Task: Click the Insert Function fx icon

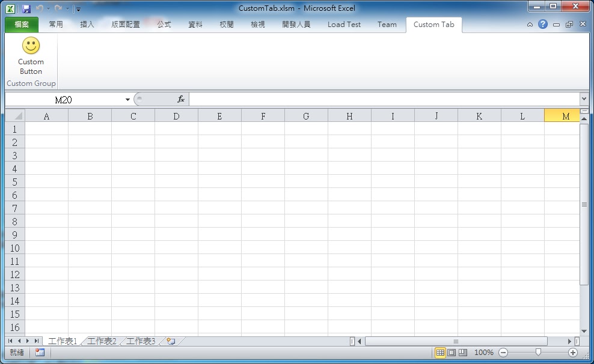Action: (x=180, y=99)
